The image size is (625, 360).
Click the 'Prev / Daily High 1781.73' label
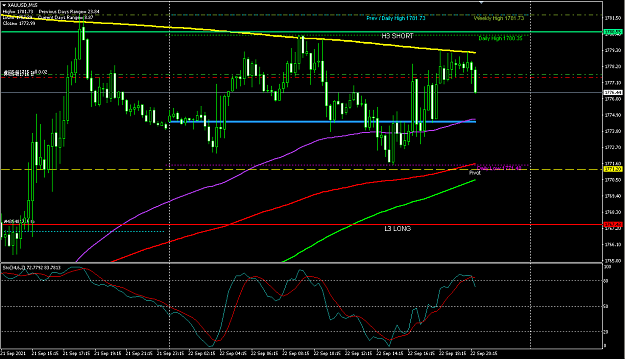(395, 18)
